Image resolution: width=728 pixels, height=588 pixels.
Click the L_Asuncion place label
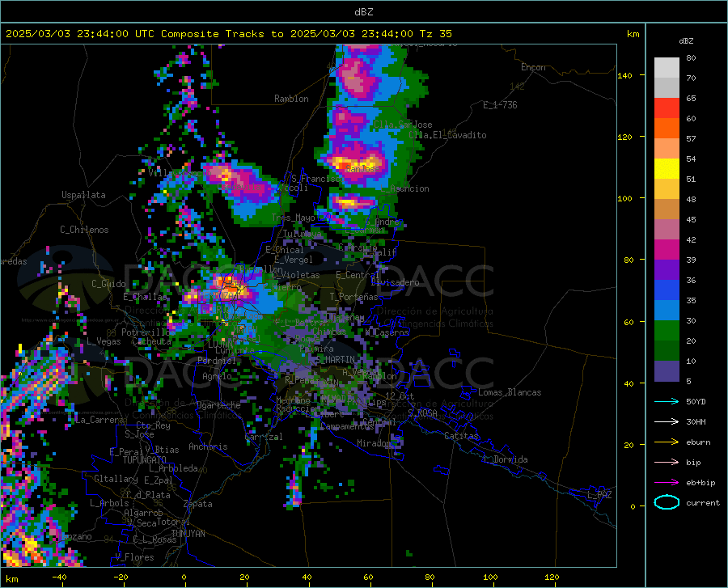click(405, 188)
